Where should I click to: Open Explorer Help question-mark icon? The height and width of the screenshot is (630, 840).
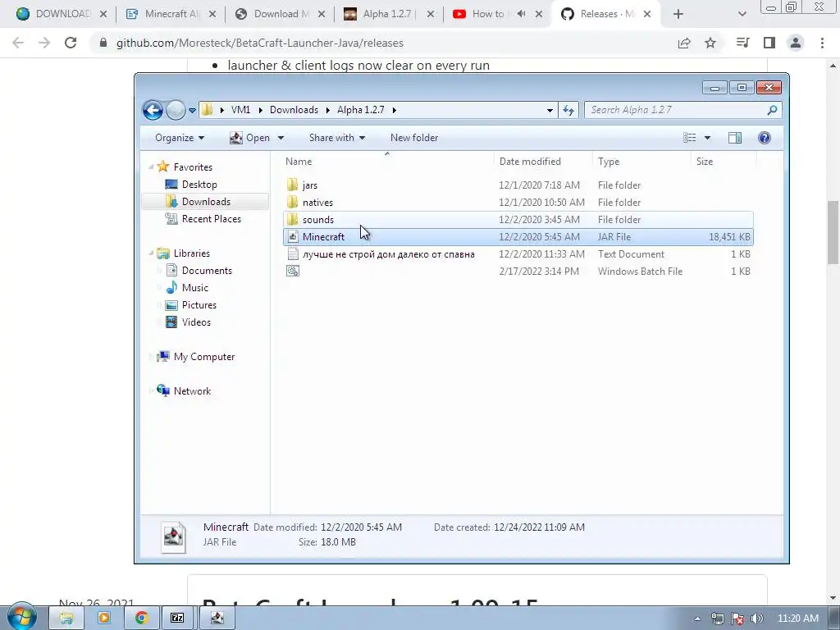pos(765,138)
